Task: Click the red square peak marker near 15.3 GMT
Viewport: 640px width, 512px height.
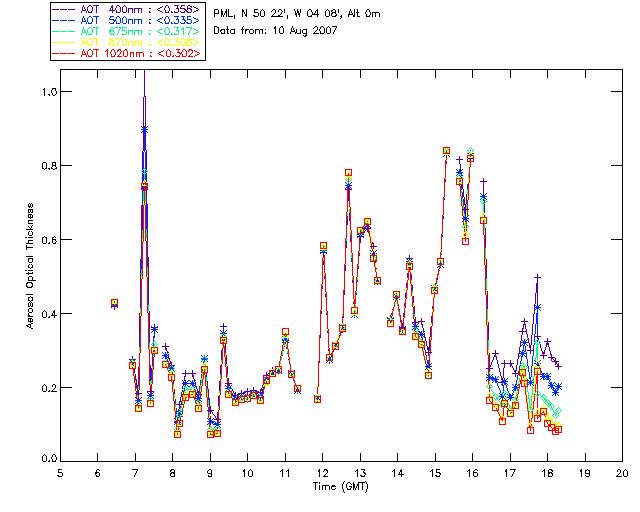Action: click(447, 151)
